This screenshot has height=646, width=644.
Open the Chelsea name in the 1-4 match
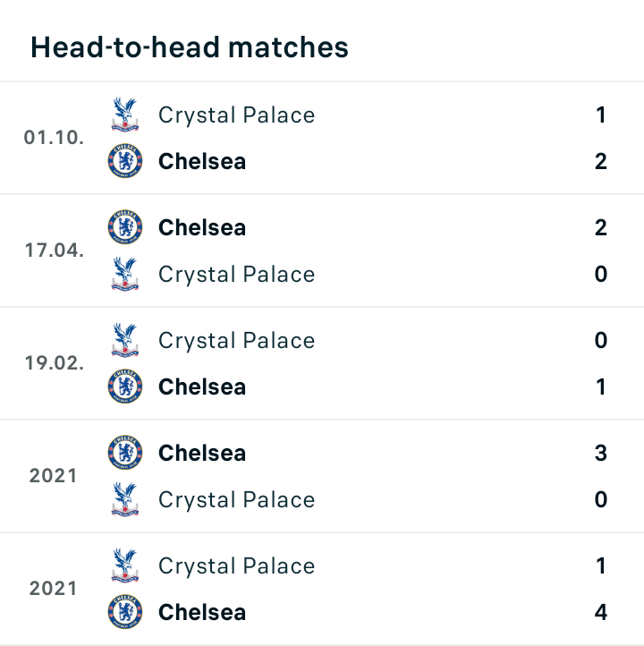[202, 612]
